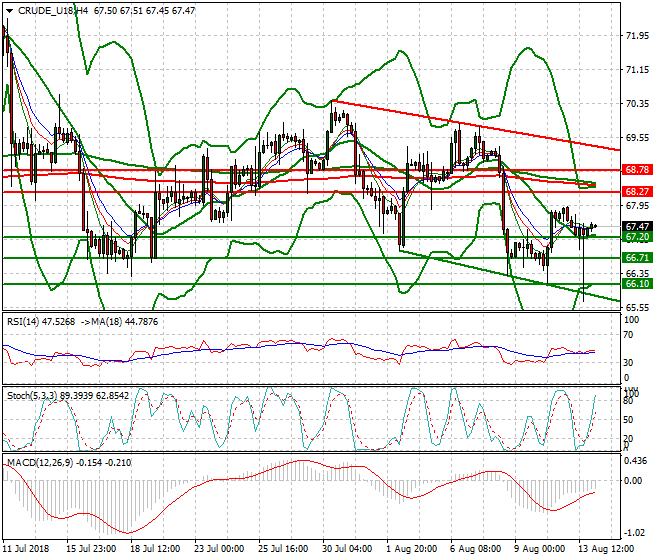Click the 69.55 price axis value

637,138
